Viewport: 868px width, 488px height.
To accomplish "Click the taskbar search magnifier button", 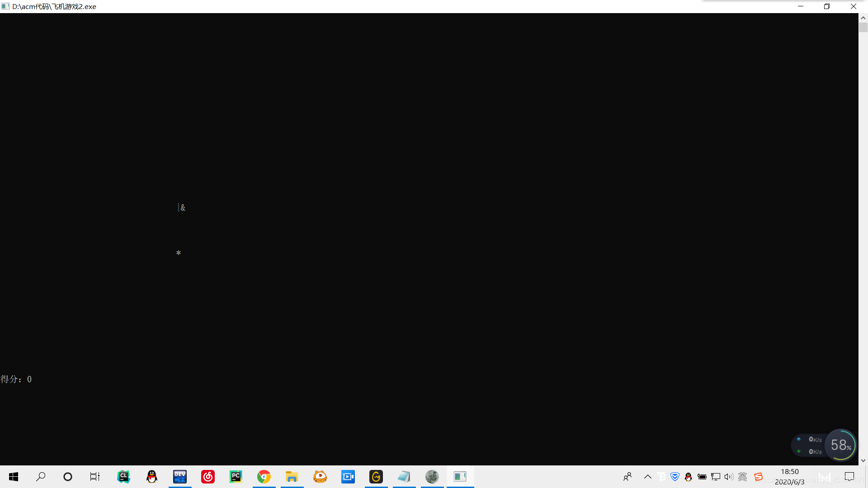I will pyautogui.click(x=41, y=477).
